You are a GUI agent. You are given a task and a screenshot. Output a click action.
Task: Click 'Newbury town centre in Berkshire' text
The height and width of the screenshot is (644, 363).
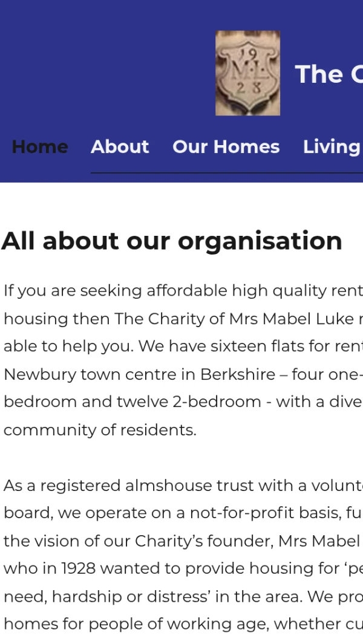pyautogui.click(x=139, y=374)
